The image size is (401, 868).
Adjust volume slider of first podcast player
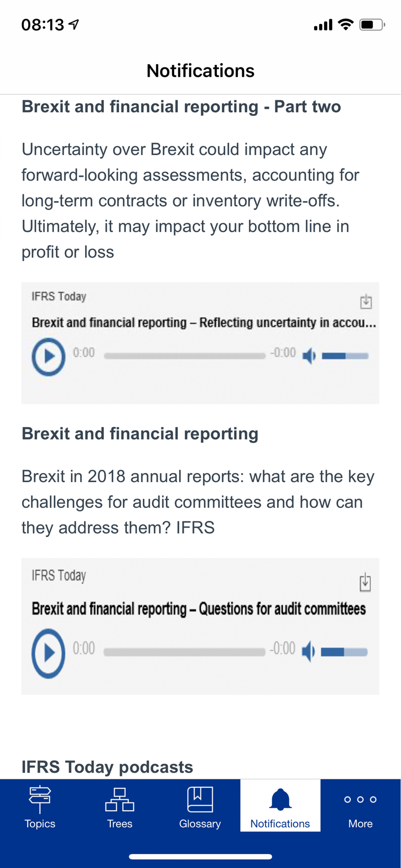(x=345, y=356)
